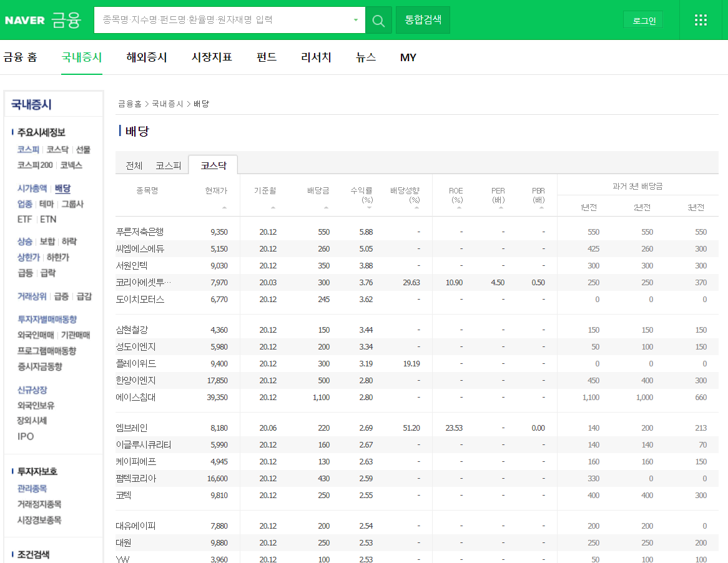Open the 플레이위드 stock

point(136,363)
